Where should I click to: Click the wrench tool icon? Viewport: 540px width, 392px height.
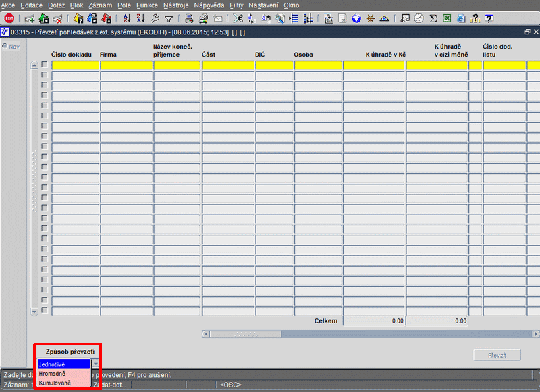[155, 19]
